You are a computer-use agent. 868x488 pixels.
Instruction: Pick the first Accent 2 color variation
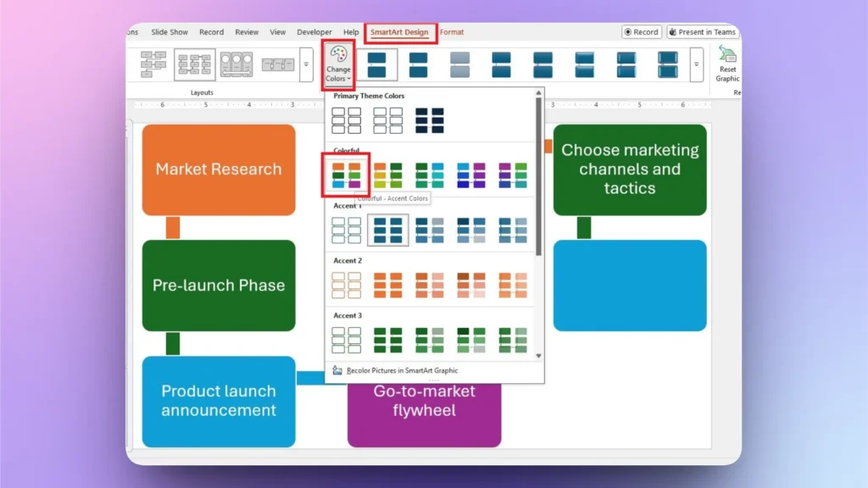pos(345,284)
